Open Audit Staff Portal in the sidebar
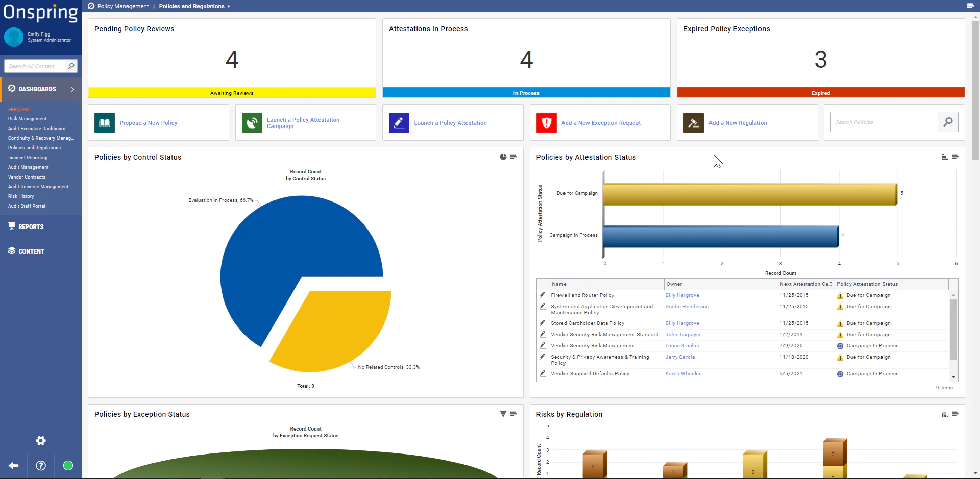The height and width of the screenshot is (479, 980). point(27,206)
